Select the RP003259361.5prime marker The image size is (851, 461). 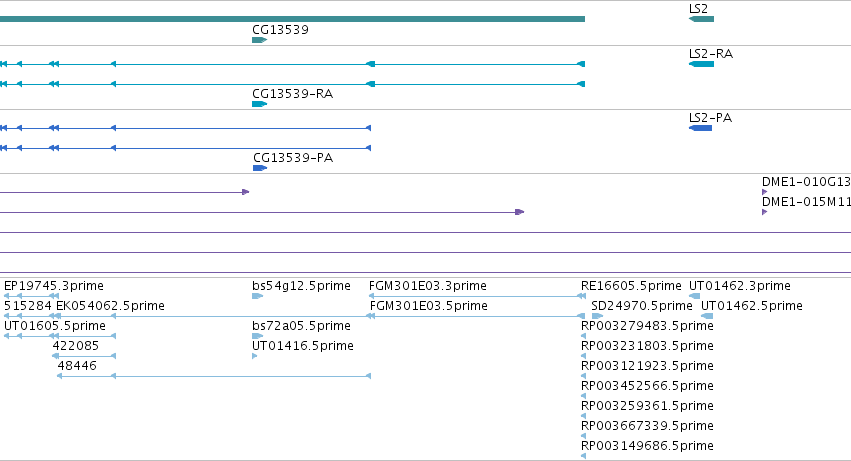point(583,416)
